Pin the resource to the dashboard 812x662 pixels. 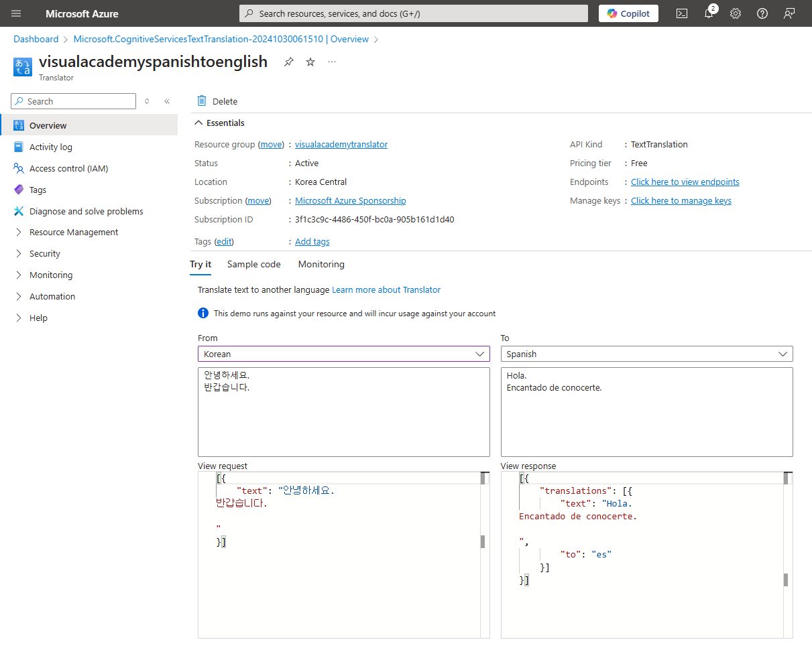[x=288, y=62]
